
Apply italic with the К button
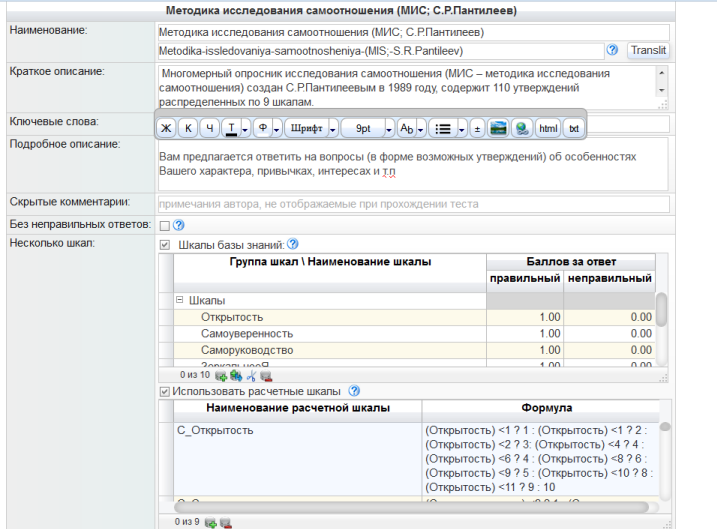tap(188, 128)
